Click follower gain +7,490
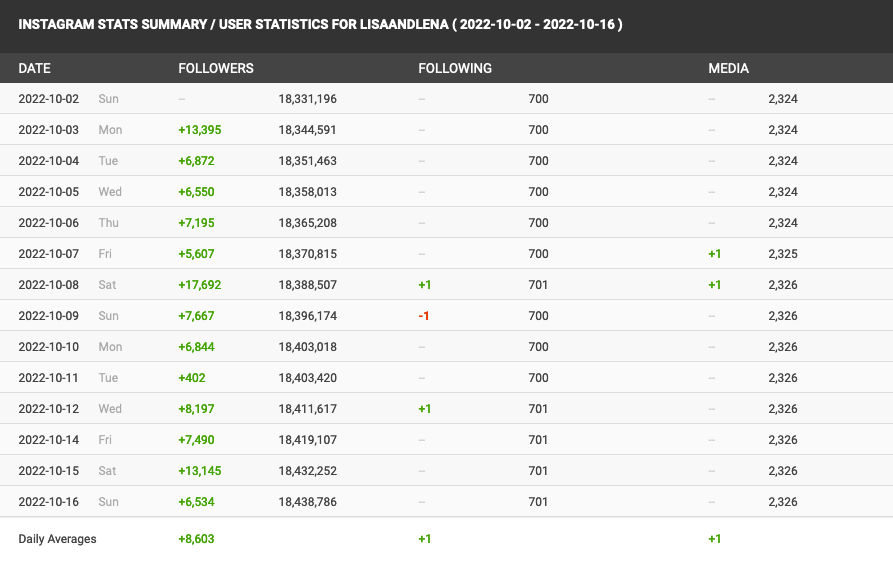This screenshot has width=893, height=568. pyautogui.click(x=196, y=440)
